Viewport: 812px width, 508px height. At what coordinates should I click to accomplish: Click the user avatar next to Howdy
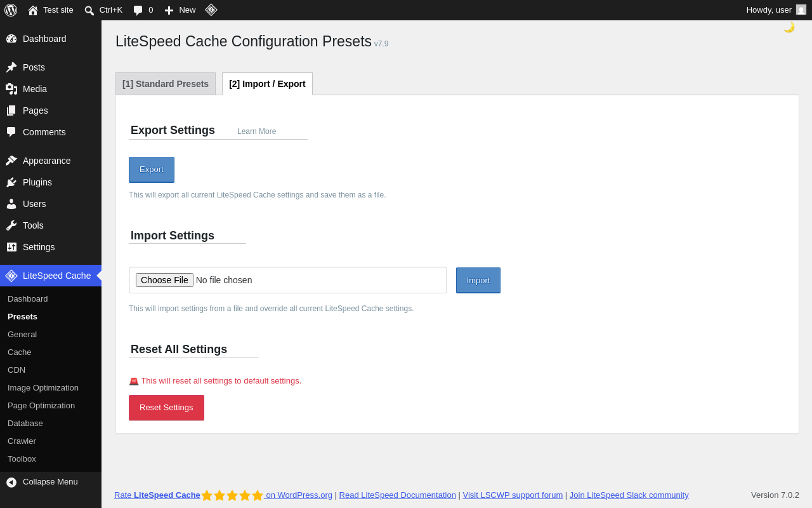click(x=801, y=10)
